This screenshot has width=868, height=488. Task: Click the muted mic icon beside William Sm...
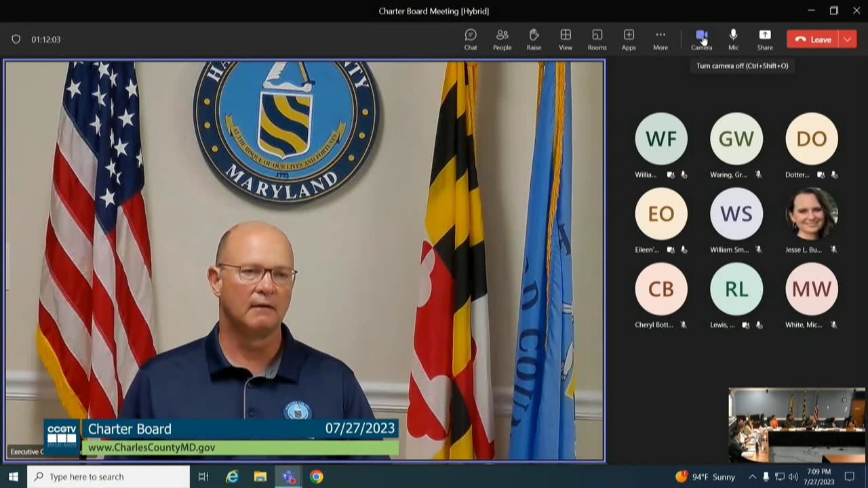[x=758, y=250]
